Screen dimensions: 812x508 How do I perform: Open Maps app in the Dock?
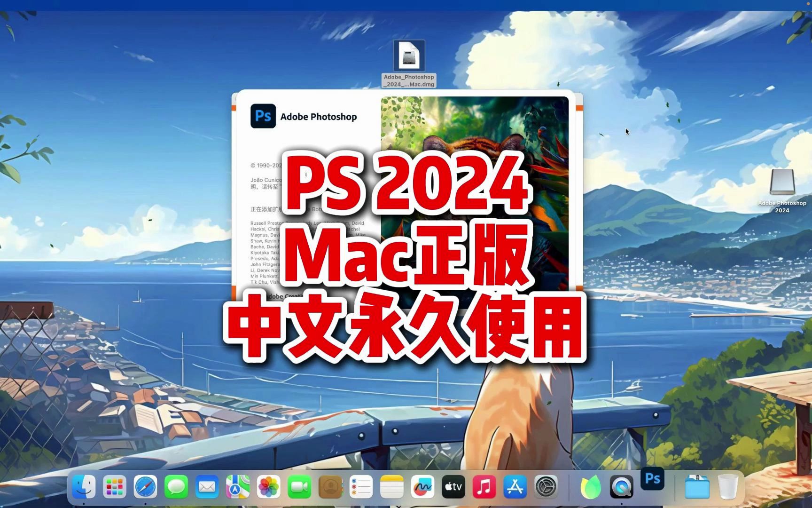[x=238, y=486]
